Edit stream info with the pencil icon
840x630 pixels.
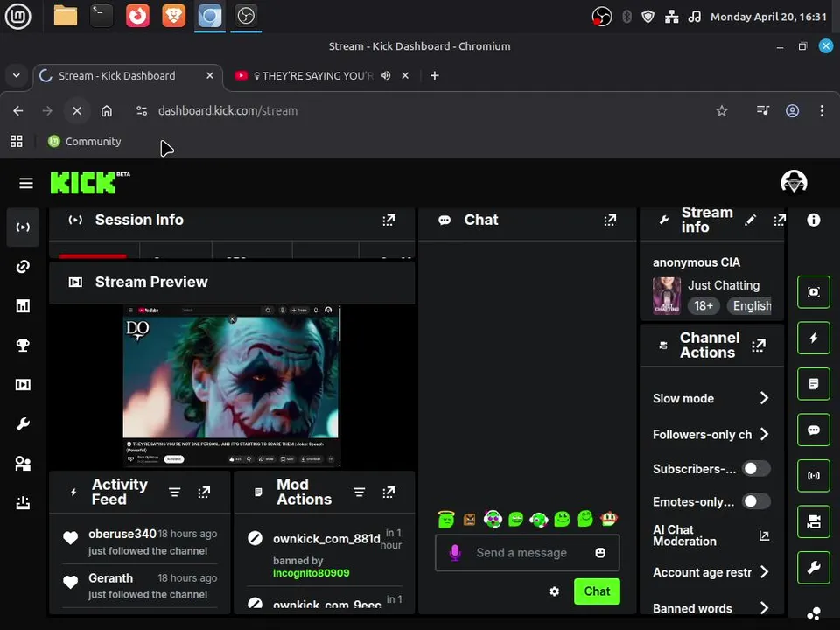(x=750, y=220)
